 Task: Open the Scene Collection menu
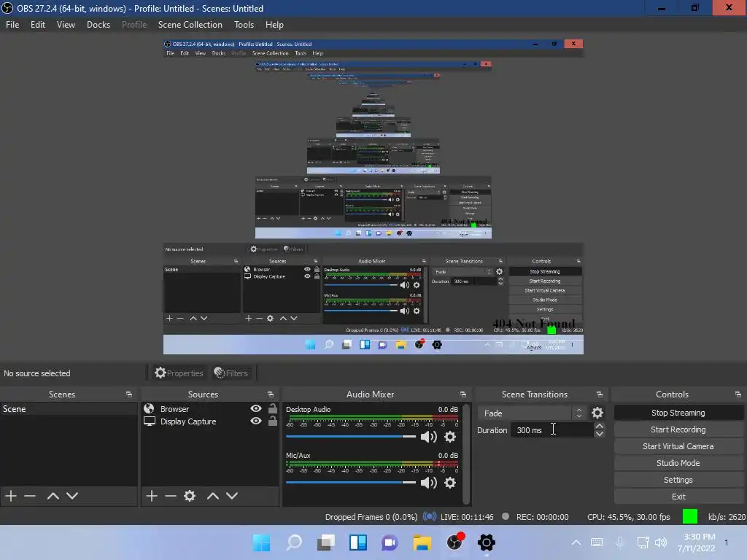click(x=190, y=25)
